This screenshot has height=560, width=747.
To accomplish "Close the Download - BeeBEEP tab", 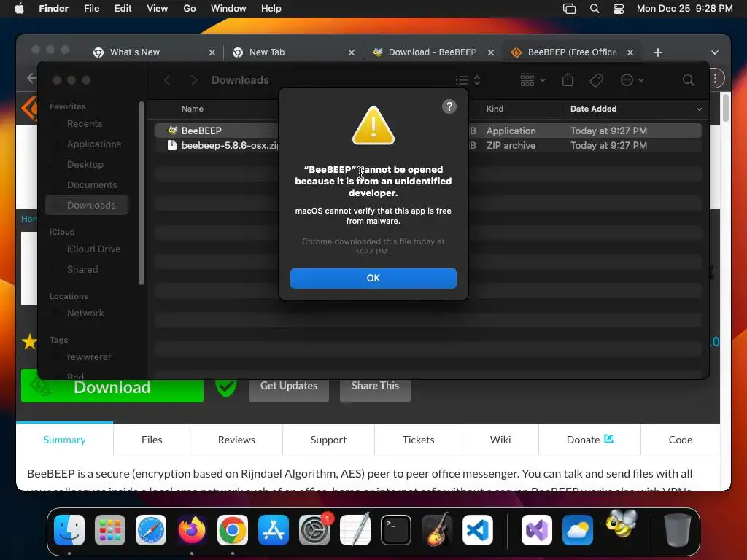I will (491, 52).
